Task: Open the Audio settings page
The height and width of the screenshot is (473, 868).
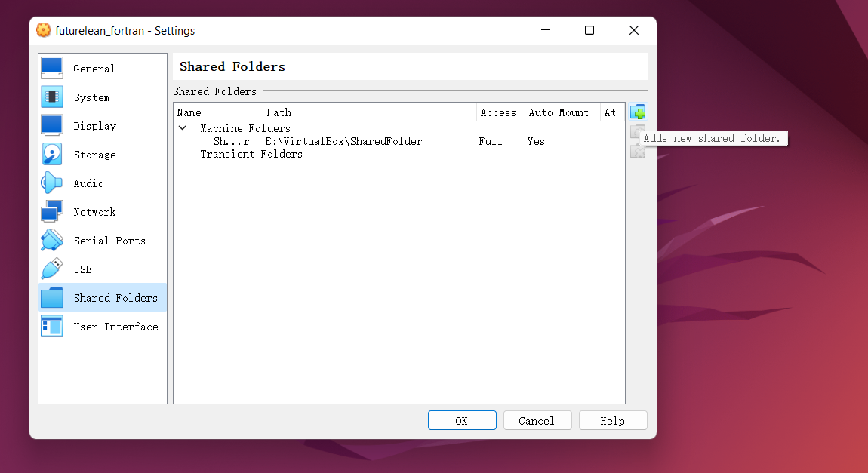Action: coord(88,183)
